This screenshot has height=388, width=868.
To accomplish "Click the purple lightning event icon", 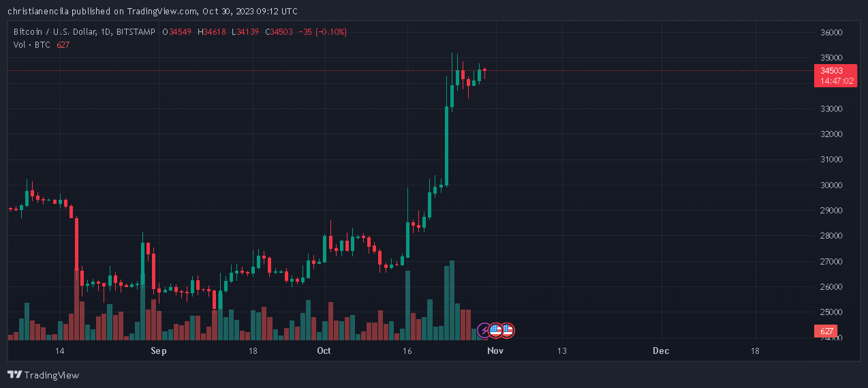I will click(484, 331).
